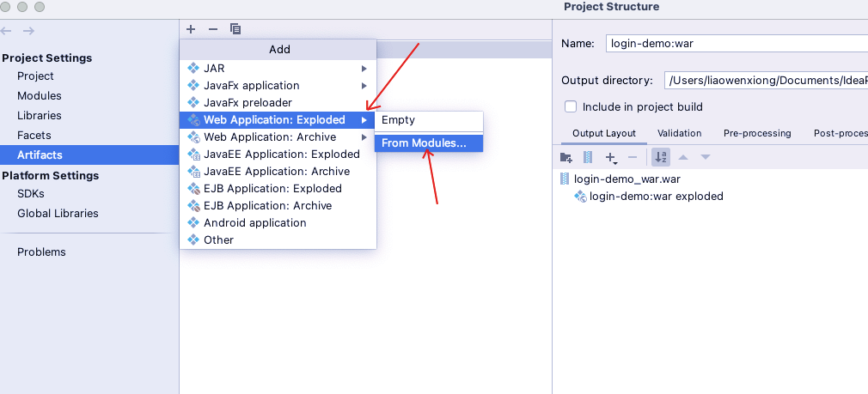The width and height of the screenshot is (868, 394).
Task: Select Web Application: Archive menu item
Action: click(278, 137)
